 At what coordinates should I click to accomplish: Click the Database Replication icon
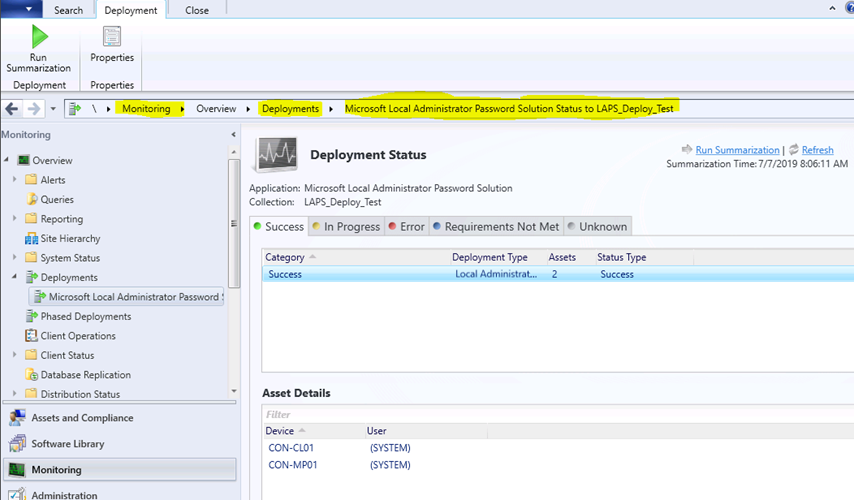[32, 375]
